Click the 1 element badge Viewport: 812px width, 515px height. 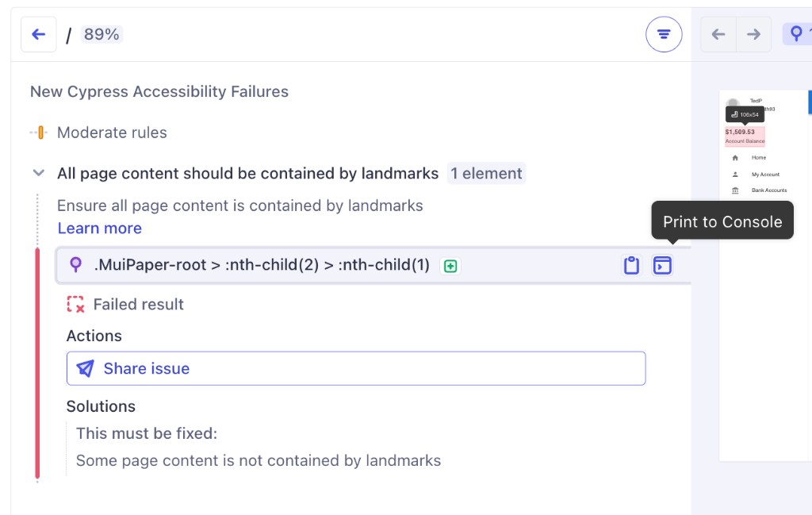click(486, 173)
